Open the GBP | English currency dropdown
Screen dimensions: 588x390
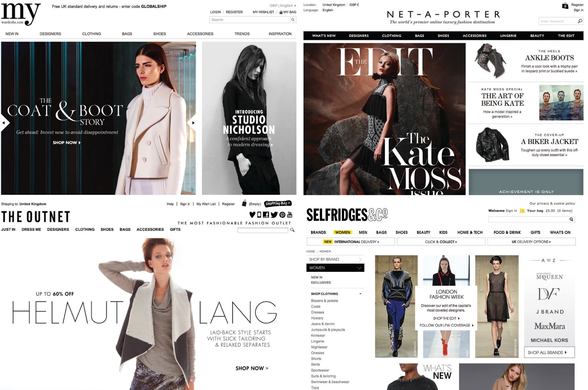(x=283, y=6)
